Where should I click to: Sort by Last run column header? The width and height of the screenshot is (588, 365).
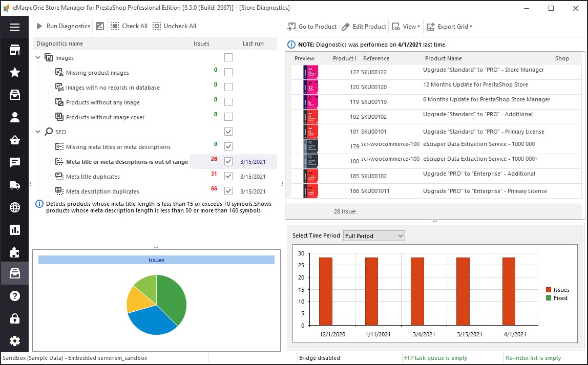(x=253, y=44)
